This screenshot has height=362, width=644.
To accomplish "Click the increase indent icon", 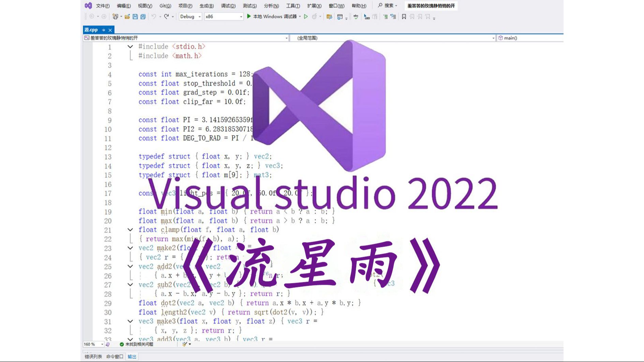I will (385, 17).
